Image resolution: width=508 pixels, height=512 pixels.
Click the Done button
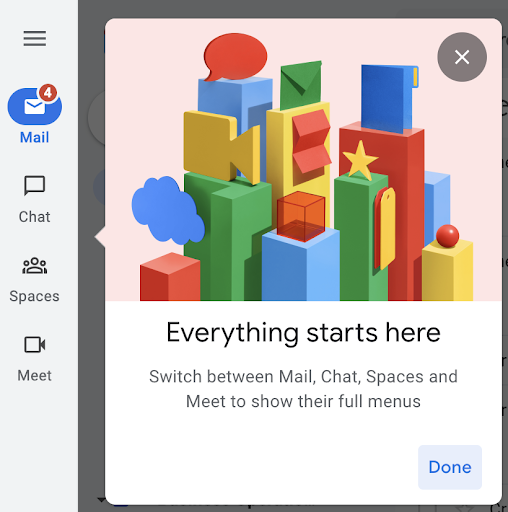pos(450,467)
